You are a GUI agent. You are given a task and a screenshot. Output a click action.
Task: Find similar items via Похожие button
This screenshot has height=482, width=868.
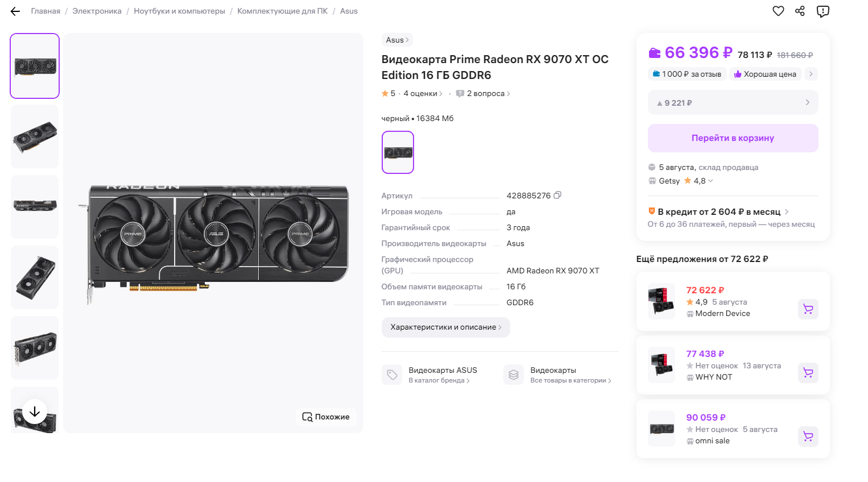pos(326,417)
